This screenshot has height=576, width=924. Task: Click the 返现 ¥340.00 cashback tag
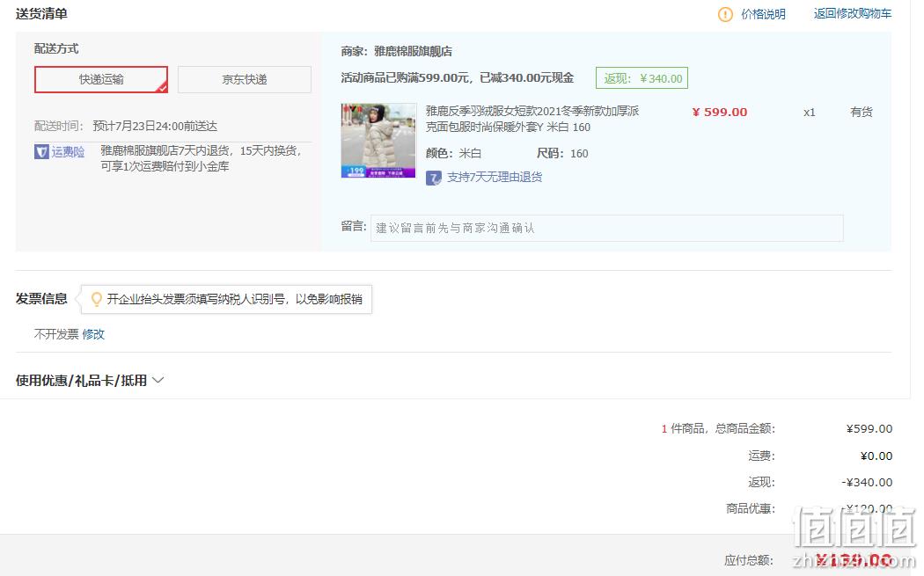[x=642, y=78]
